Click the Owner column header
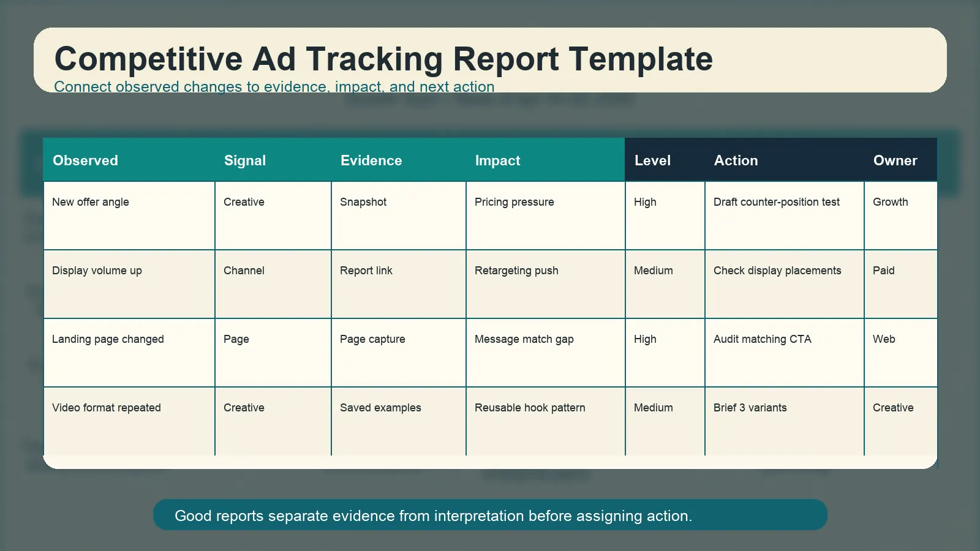The height and width of the screenshot is (551, 980). 895,160
